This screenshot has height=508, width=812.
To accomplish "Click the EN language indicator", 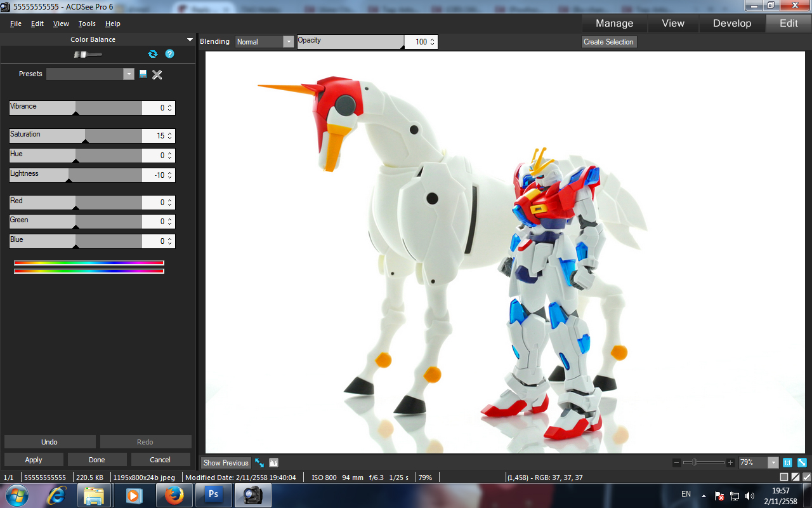I will (686, 494).
